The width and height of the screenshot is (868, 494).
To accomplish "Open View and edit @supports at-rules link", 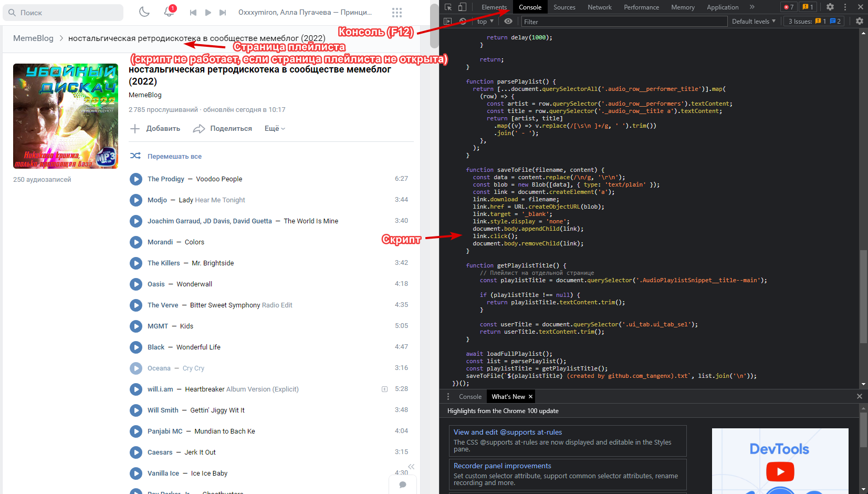I will click(x=508, y=433).
